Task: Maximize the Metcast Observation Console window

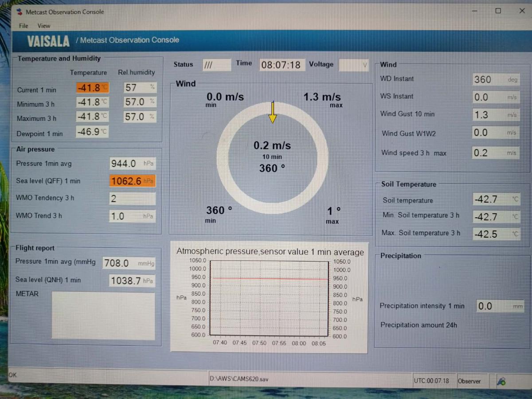Action: (498, 11)
